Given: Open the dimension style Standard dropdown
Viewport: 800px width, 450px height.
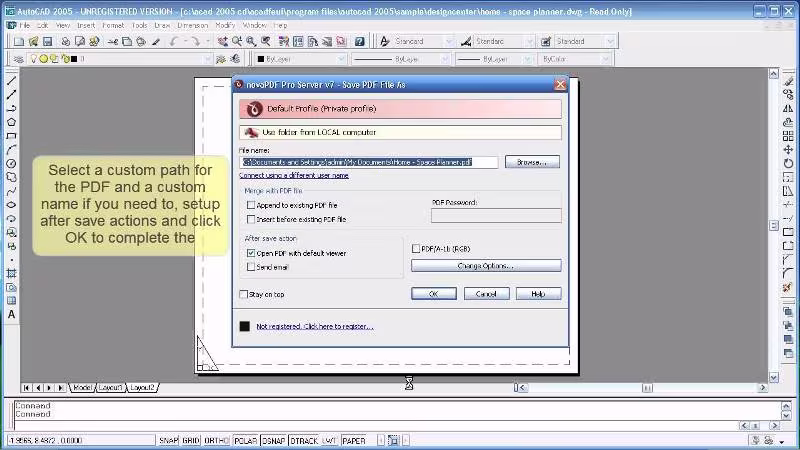Looking at the screenshot, I should point(529,41).
